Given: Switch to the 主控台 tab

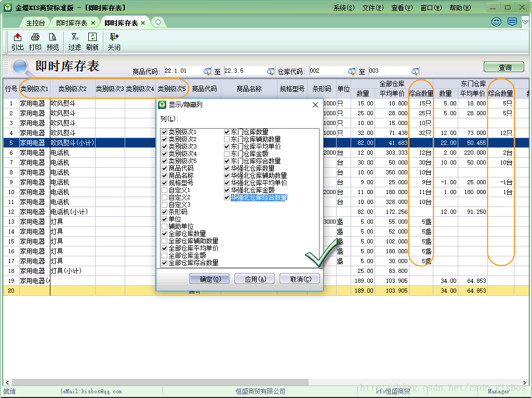Looking at the screenshot, I should pos(36,23).
